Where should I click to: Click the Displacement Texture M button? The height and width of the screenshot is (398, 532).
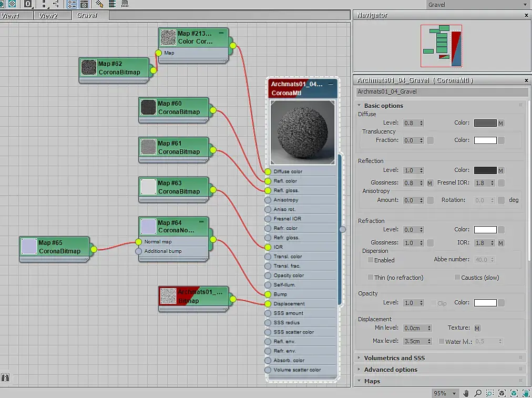point(477,328)
